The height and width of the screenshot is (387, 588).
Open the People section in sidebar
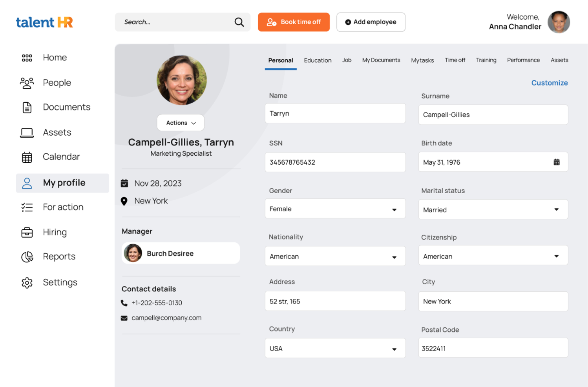(27, 83)
